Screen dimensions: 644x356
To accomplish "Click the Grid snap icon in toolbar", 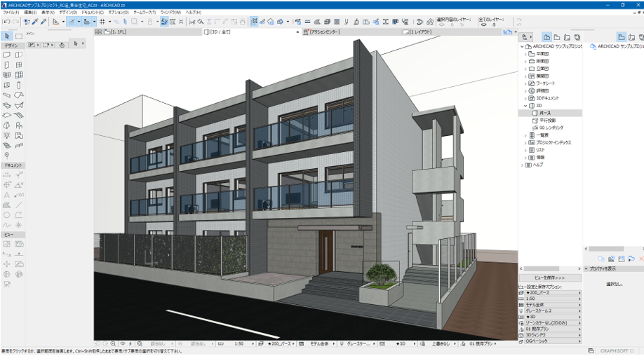I will [102, 22].
